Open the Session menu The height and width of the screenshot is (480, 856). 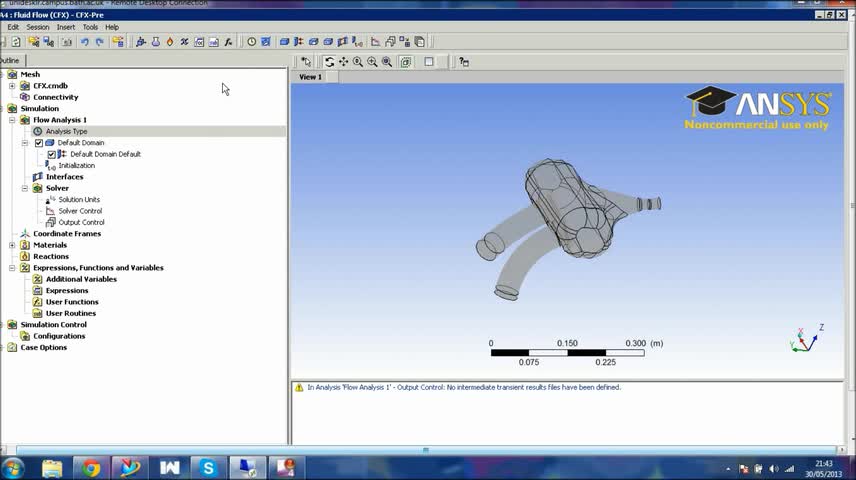(x=38, y=27)
